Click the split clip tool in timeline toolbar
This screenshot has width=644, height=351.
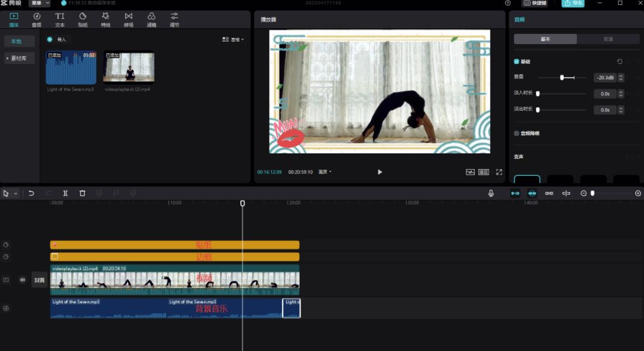[x=65, y=193]
